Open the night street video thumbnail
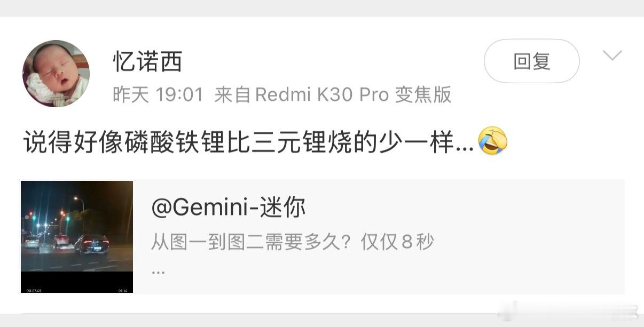 (77, 237)
